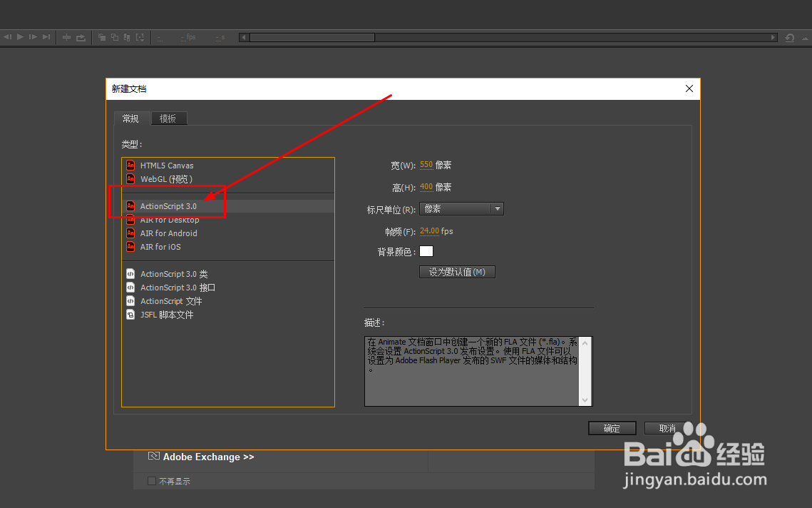Switch to the 常规 tab
The image size is (812, 508).
point(130,118)
